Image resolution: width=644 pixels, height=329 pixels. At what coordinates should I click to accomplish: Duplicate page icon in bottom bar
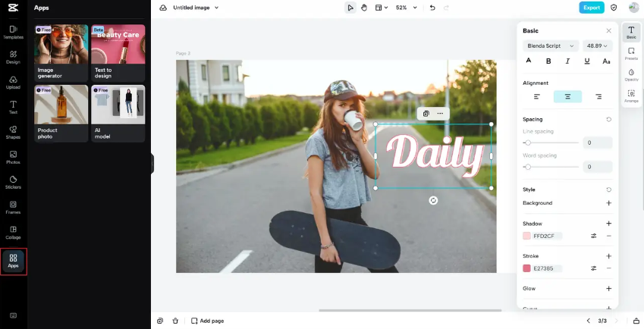160,321
